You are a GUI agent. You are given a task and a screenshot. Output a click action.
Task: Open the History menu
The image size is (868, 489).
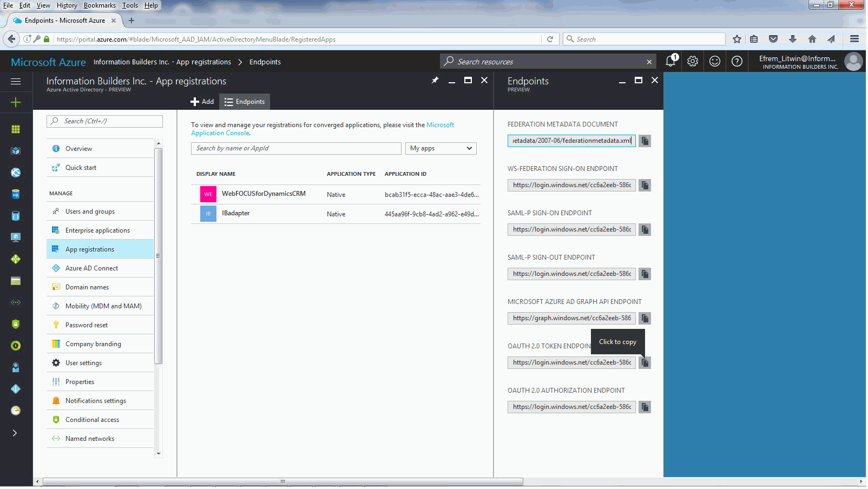[67, 5]
